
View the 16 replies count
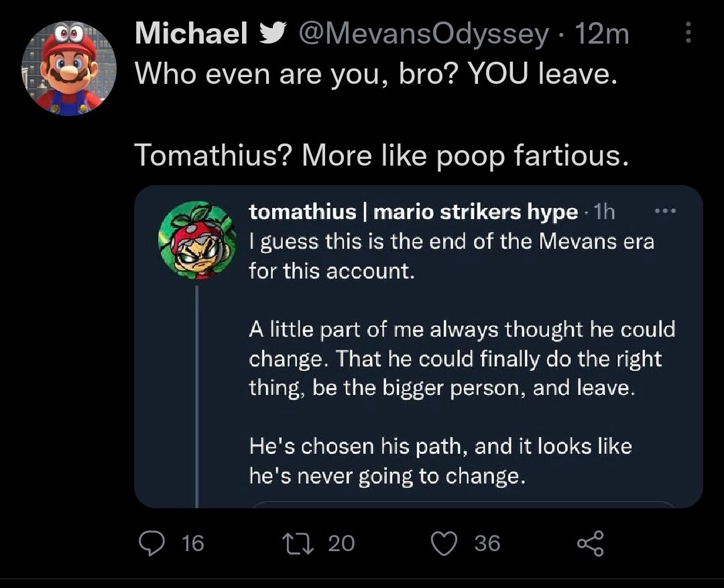192,542
